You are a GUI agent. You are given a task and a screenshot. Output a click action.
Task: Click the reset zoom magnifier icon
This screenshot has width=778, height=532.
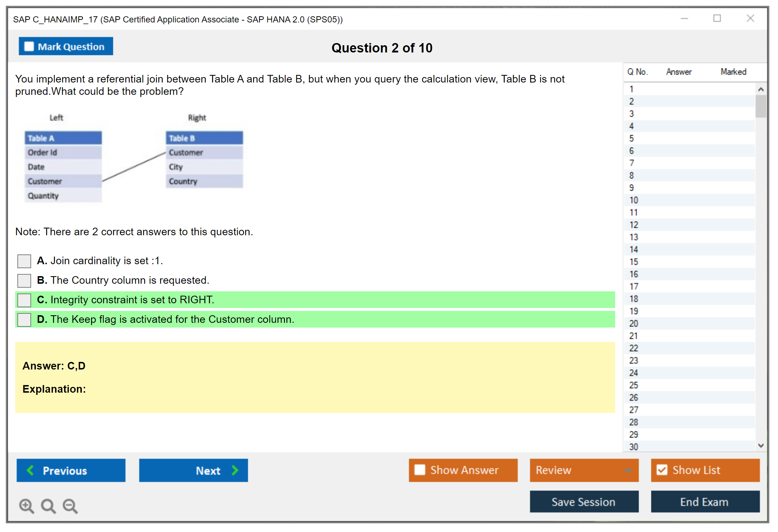(x=48, y=506)
